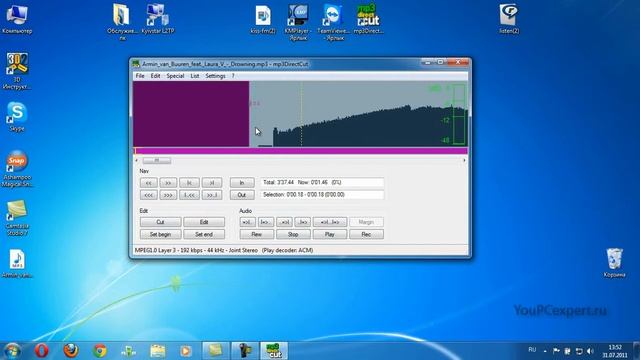
Task: Start playback with the Play button
Action: pyautogui.click(x=330, y=234)
